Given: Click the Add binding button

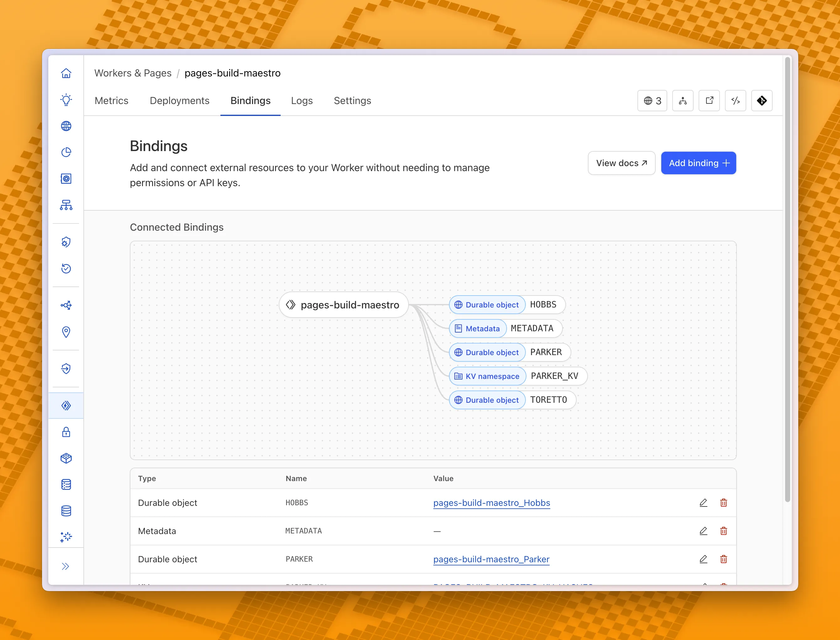Looking at the screenshot, I should (x=698, y=163).
